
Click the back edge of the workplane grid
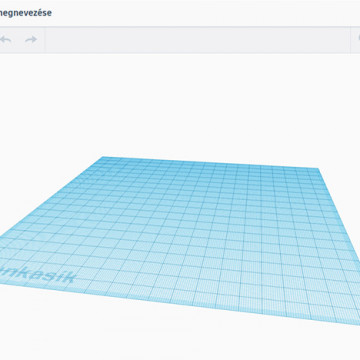point(210,163)
